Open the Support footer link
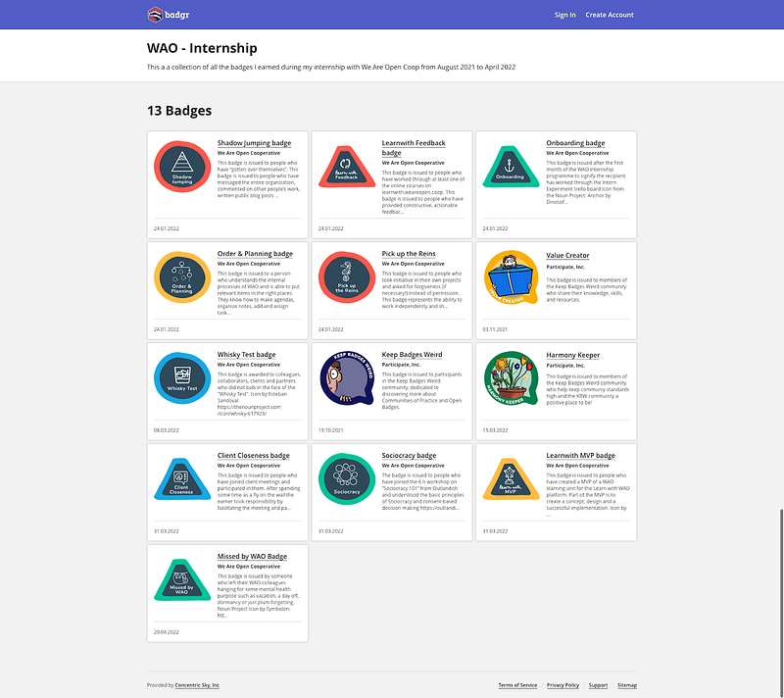Screen dimensions: 784x698 click(x=598, y=685)
